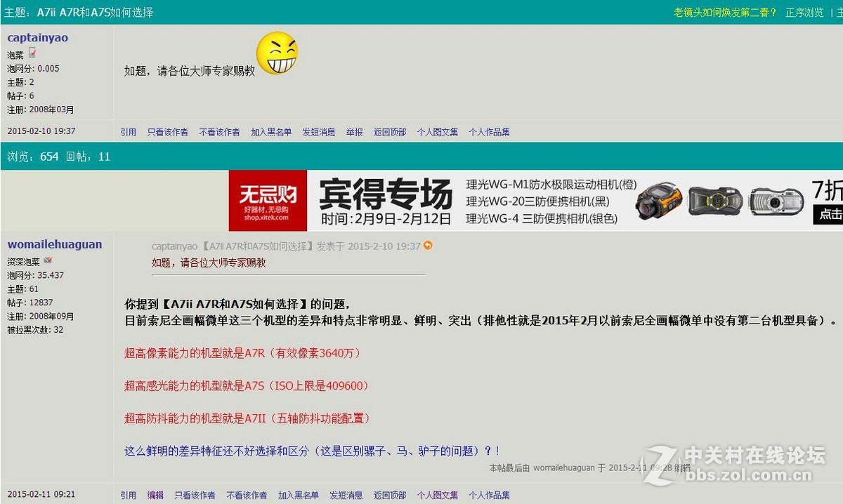The height and width of the screenshot is (504, 843).
Task: Switch to 正序浏览 ordering
Action: [x=804, y=12]
